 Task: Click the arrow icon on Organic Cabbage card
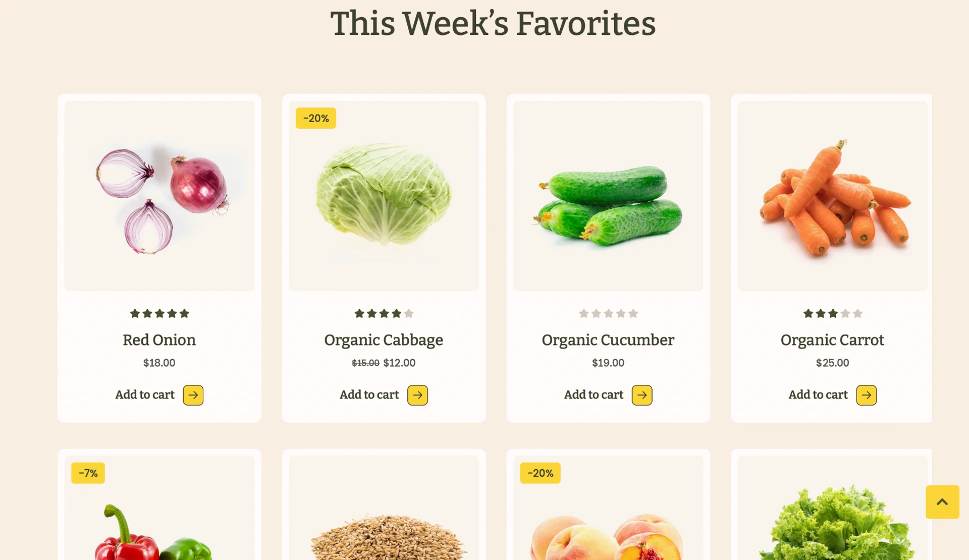(417, 395)
